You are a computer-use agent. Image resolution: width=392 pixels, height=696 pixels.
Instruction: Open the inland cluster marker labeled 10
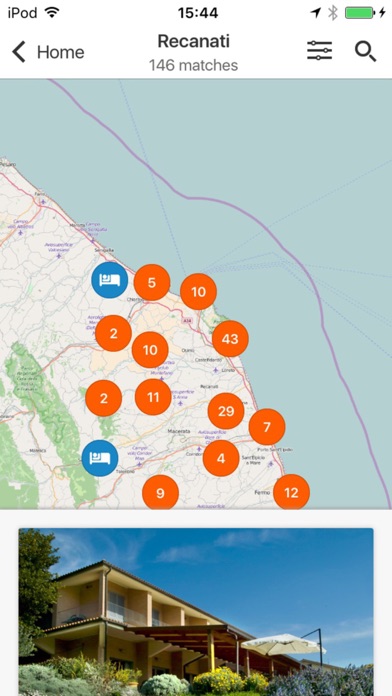point(150,350)
